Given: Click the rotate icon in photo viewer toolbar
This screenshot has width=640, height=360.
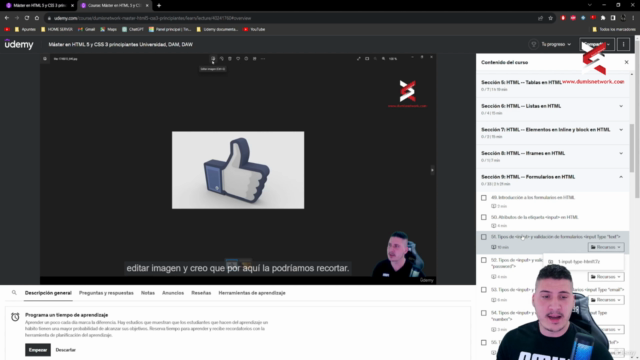Looking at the screenshot, I should click(x=222, y=59).
